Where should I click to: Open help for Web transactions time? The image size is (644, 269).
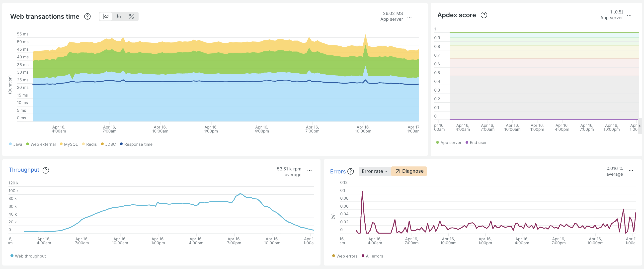(87, 16)
